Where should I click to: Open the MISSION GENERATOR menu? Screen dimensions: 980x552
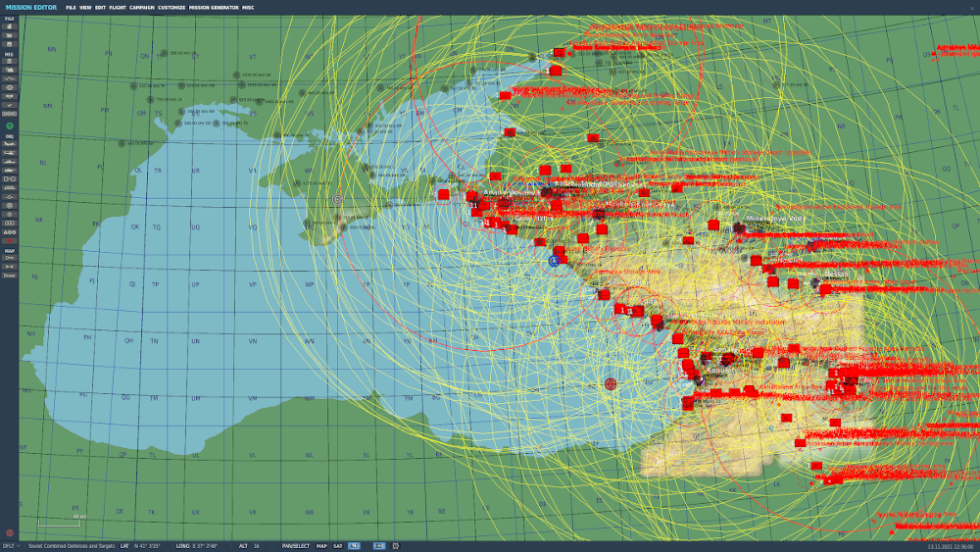coord(214,7)
